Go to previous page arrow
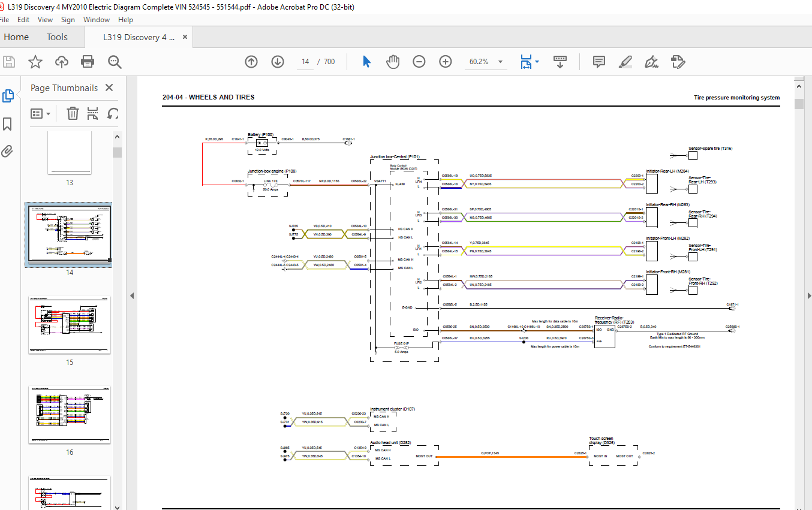Image resolution: width=812 pixels, height=510 pixels. (x=251, y=62)
